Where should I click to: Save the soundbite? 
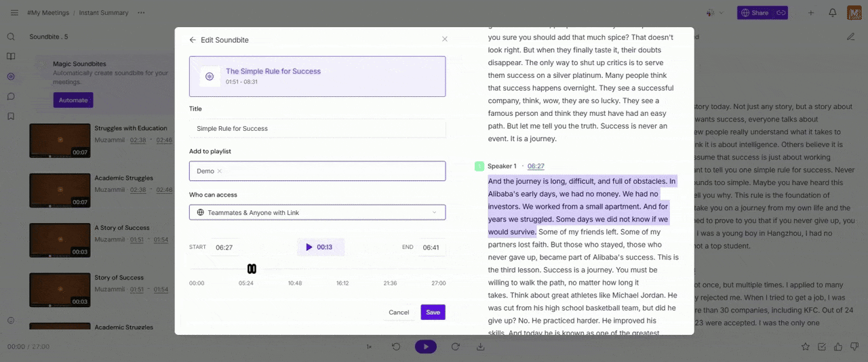point(433,313)
